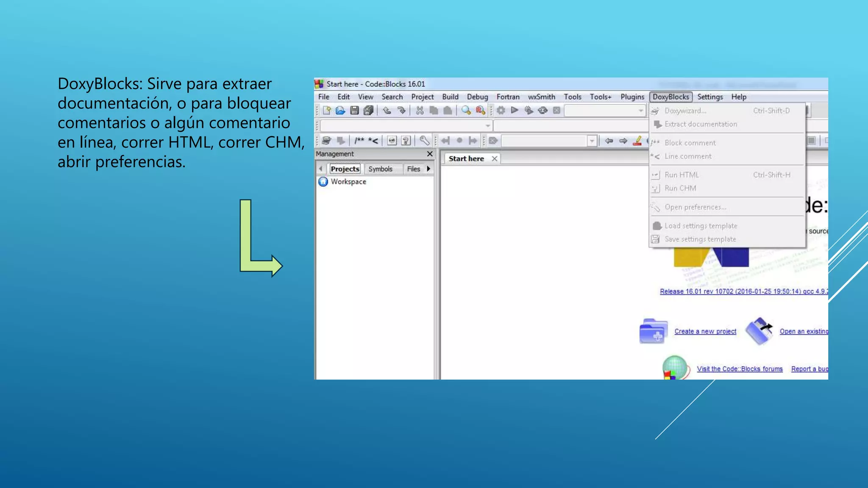This screenshot has width=868, height=488.
Task: Click the DoxyBlocks wrench preferences icon
Action: point(424,141)
